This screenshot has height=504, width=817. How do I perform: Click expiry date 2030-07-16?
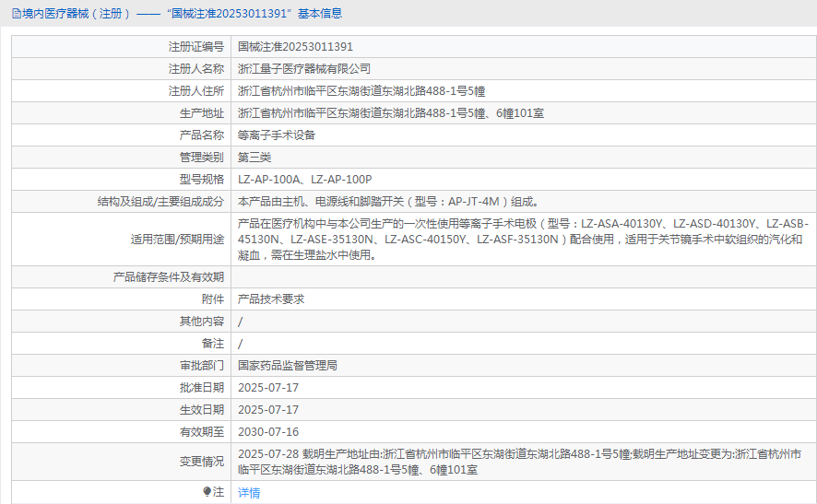click(x=268, y=432)
